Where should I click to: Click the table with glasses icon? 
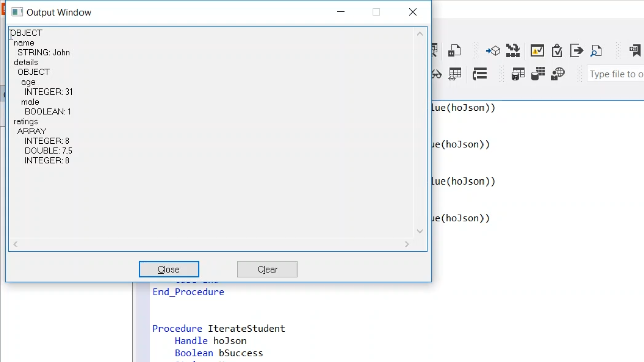point(455,74)
